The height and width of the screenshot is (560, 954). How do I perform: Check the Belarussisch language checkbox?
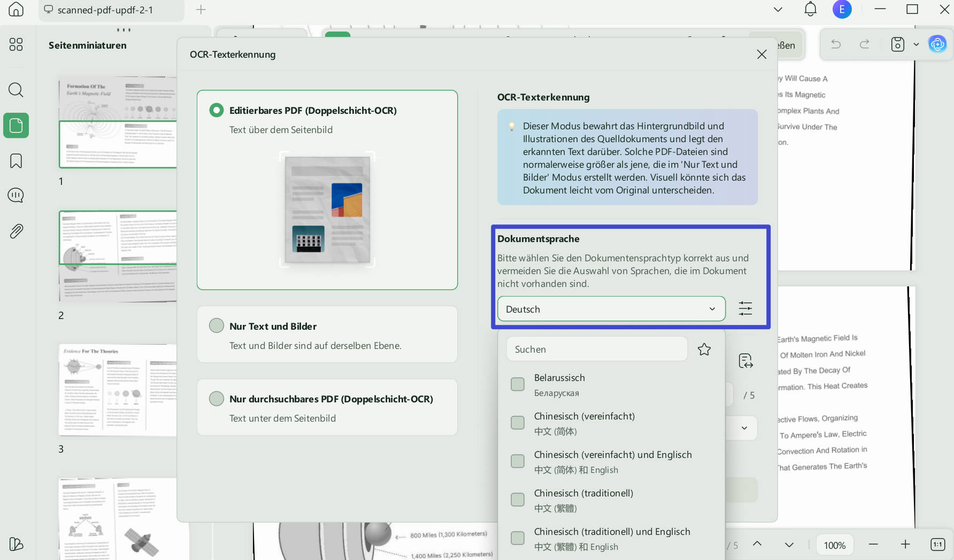tap(518, 384)
